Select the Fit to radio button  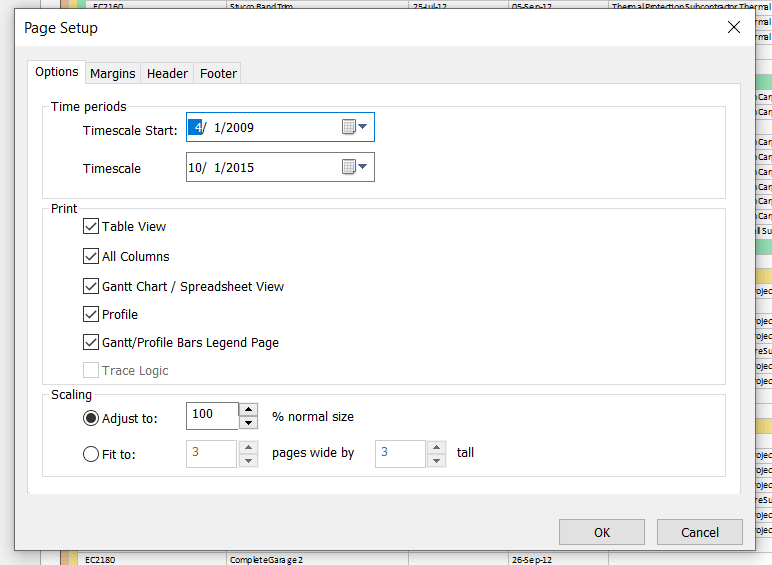pos(91,454)
